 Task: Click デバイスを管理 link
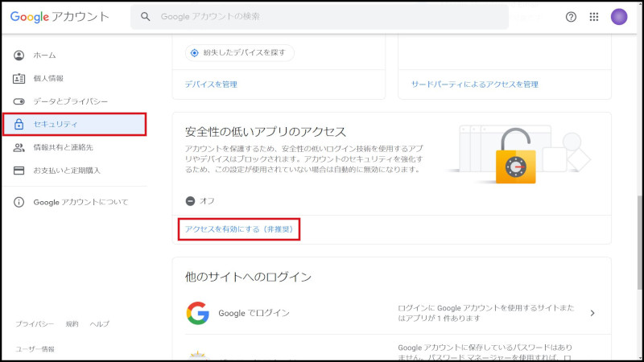coord(211,84)
